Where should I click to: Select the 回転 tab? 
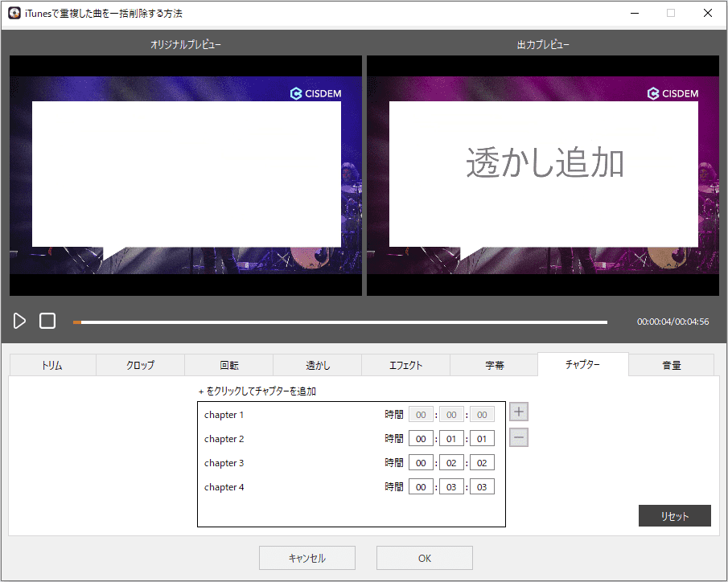[x=229, y=365]
